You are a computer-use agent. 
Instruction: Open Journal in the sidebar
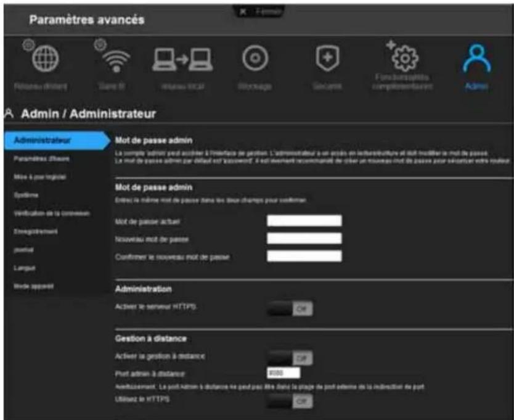coord(23,250)
